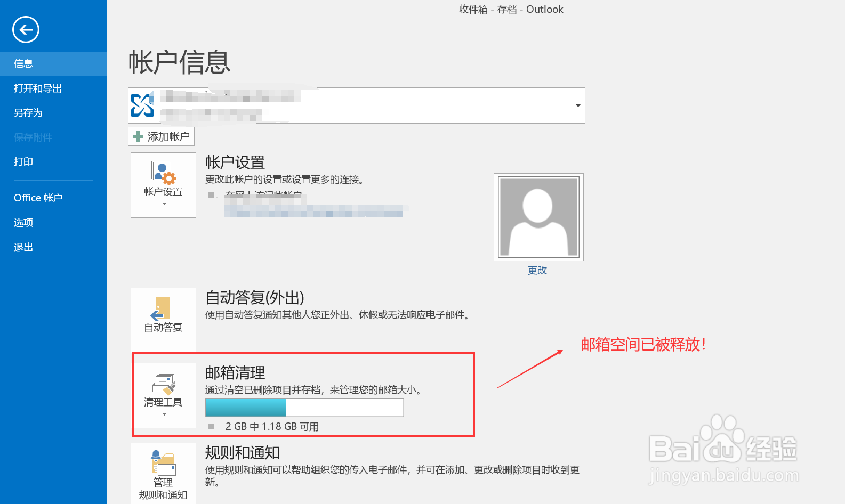
Task: Select the 信息 menu item
Action: point(53,64)
